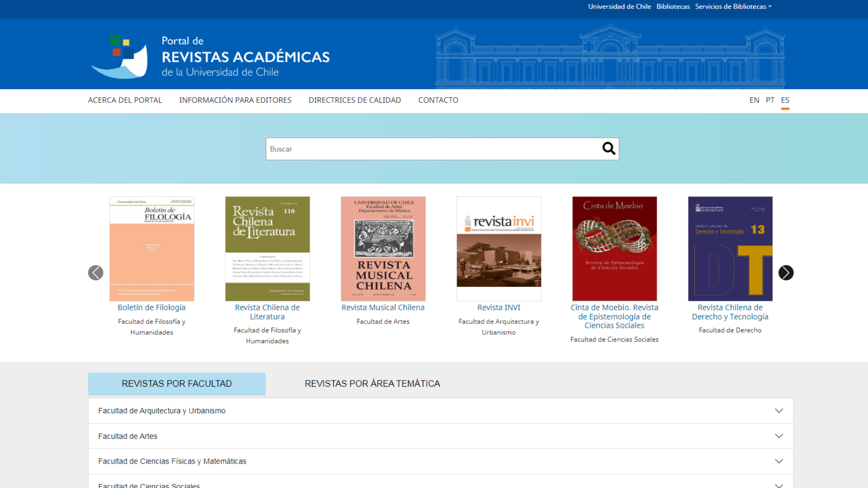868x488 pixels.
Task: Expand Facultad de Arquitectura y Urbanismo row
Action: point(441,411)
